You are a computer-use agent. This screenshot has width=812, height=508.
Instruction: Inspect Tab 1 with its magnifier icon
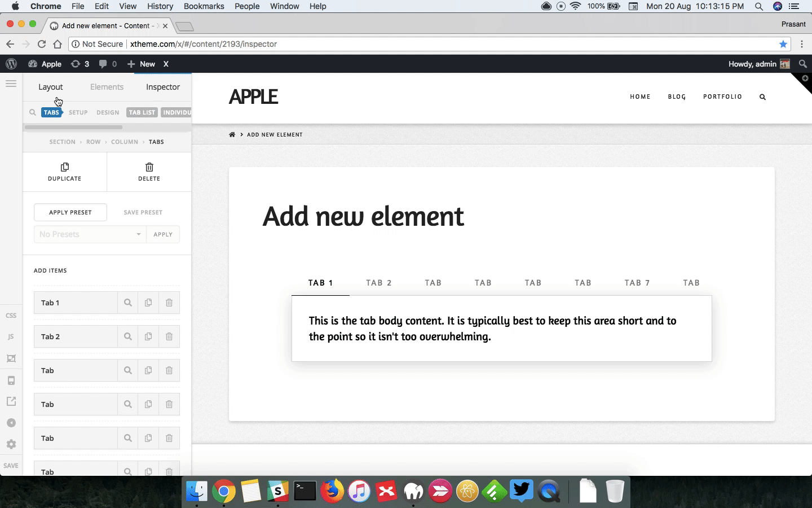[x=128, y=303]
